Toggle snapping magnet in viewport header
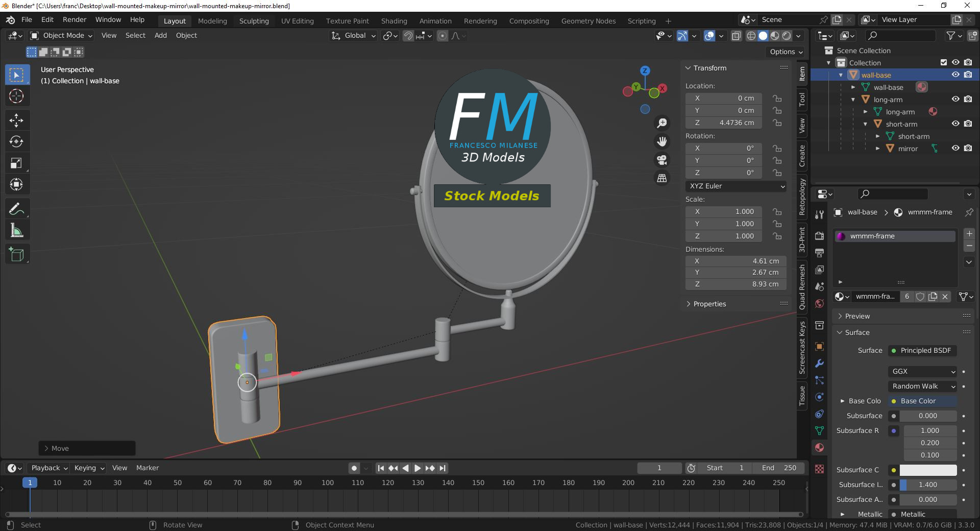This screenshot has height=531, width=980. pos(408,36)
